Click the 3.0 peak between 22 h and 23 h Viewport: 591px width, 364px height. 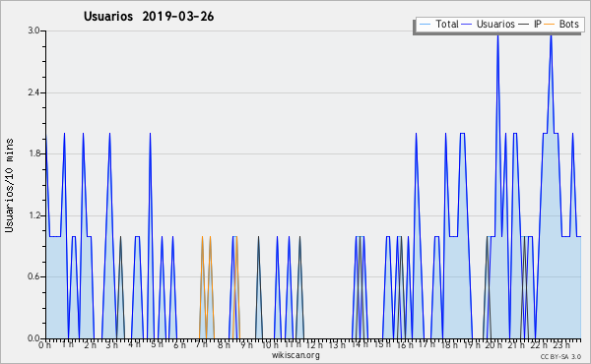pyautogui.click(x=551, y=36)
